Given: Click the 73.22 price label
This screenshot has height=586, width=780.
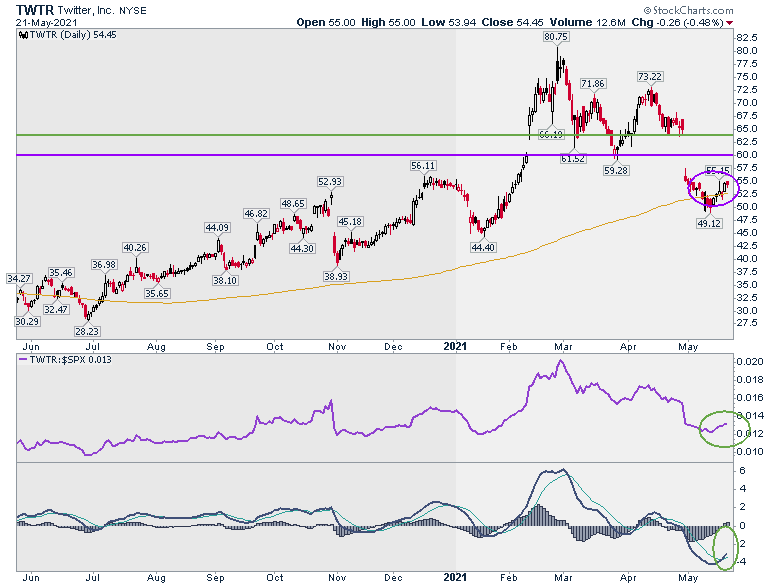Looking at the screenshot, I should 650,77.
